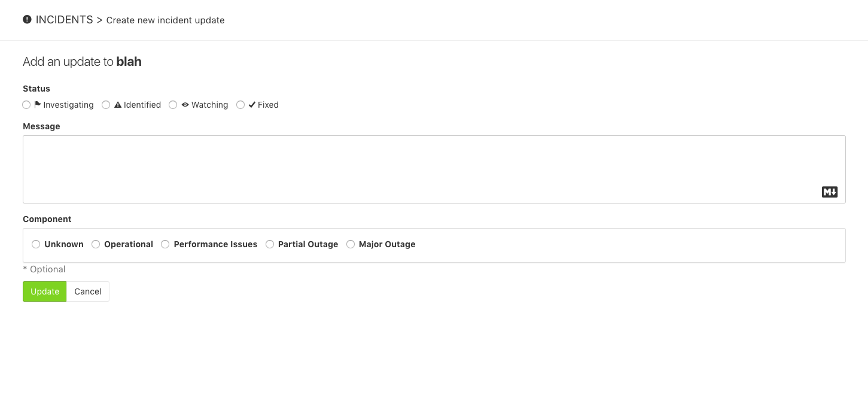Select the Watching status radio

(x=173, y=105)
